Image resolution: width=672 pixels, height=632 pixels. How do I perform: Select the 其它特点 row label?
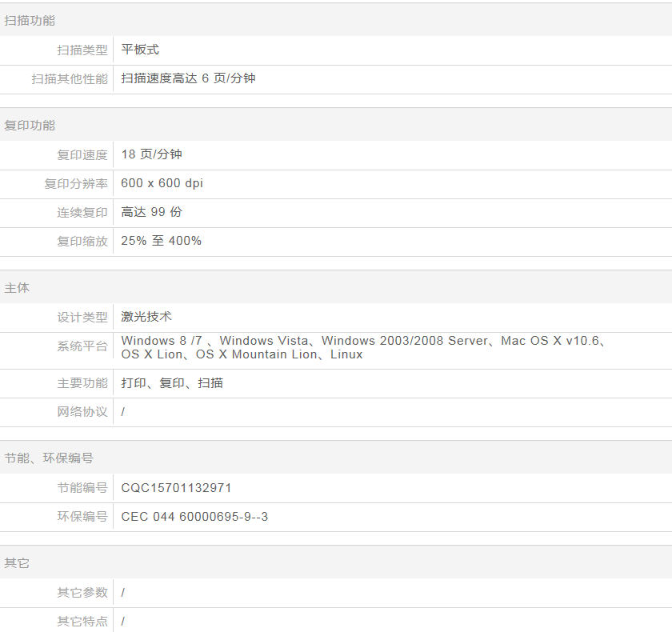[x=82, y=622]
